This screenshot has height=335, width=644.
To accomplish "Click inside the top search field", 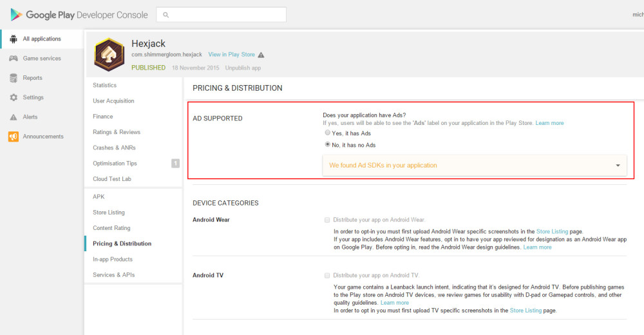I will (x=222, y=15).
